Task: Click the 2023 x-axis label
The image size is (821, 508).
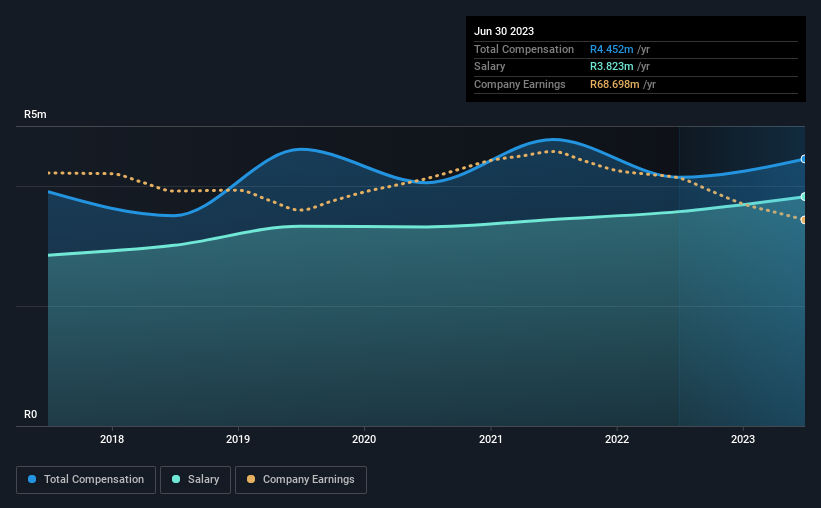Action: click(x=743, y=439)
